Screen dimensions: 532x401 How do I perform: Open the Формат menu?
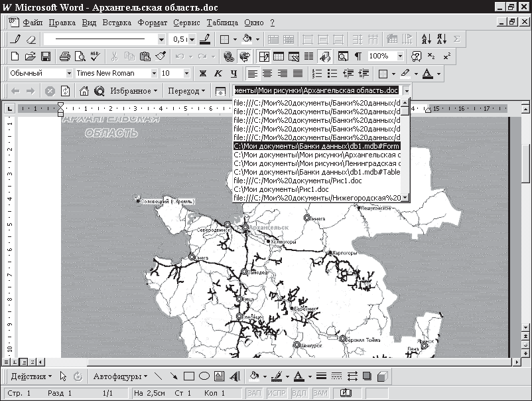(153, 23)
